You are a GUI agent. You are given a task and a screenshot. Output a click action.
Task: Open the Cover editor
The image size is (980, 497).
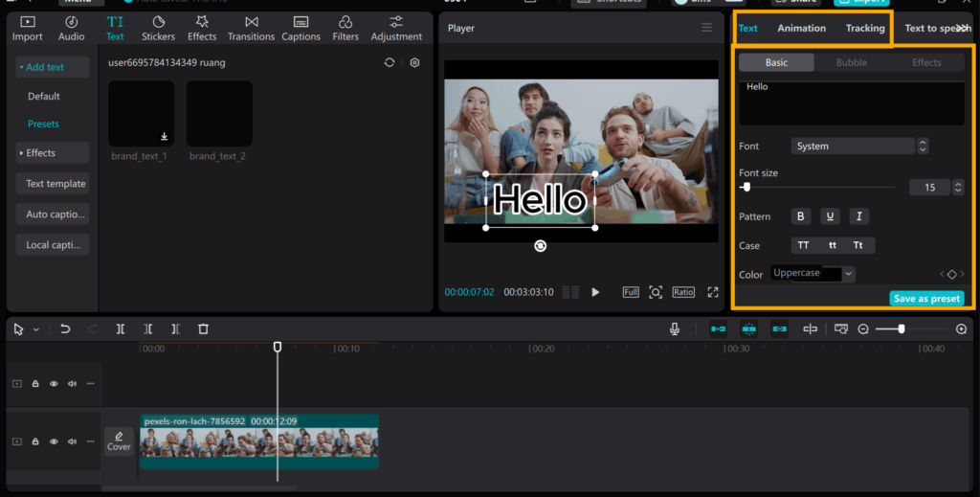pyautogui.click(x=119, y=441)
